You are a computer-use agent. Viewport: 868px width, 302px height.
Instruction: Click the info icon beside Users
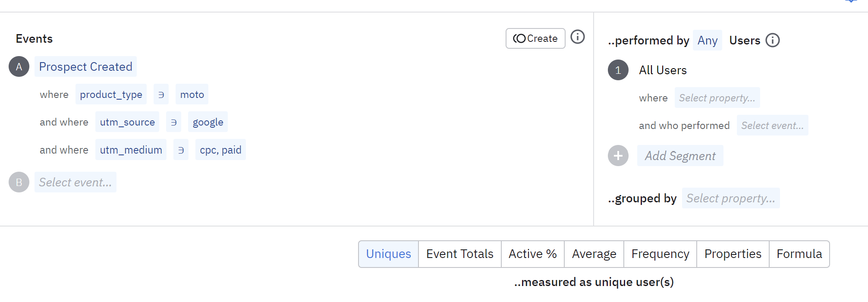point(772,40)
